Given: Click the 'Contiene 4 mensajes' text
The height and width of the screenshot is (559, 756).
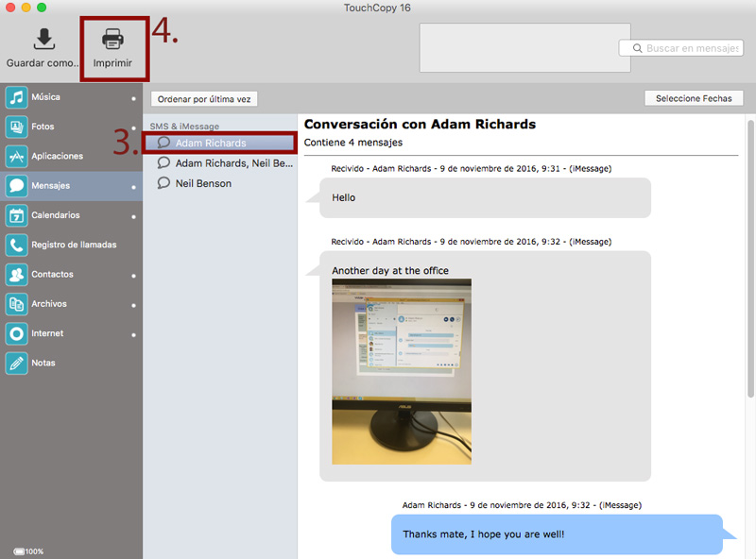Looking at the screenshot, I should tap(352, 143).
